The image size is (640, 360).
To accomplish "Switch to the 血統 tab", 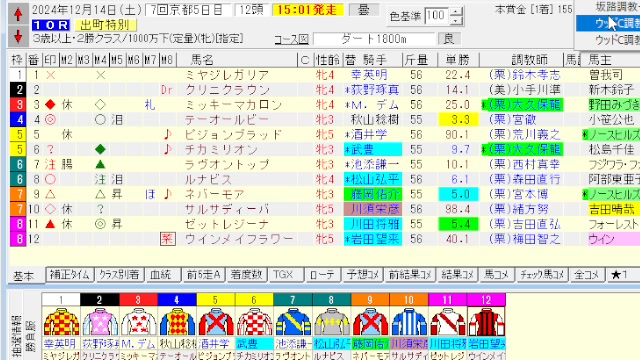I will coord(162,275).
